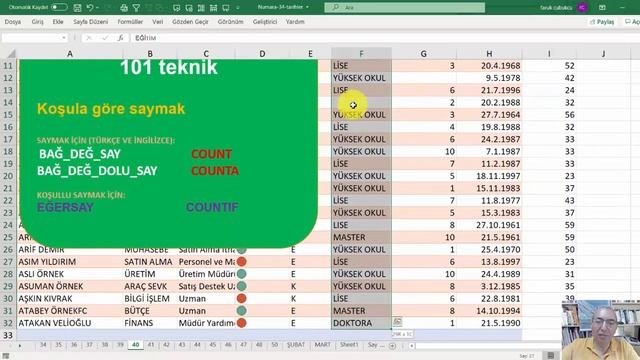Switch to the MART sheet tab
The image size is (640, 360).
[x=322, y=345]
